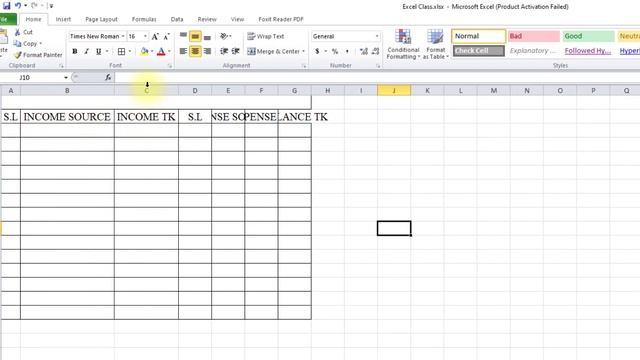
Task: Open the Borders dropdown arrow
Action: click(130, 51)
